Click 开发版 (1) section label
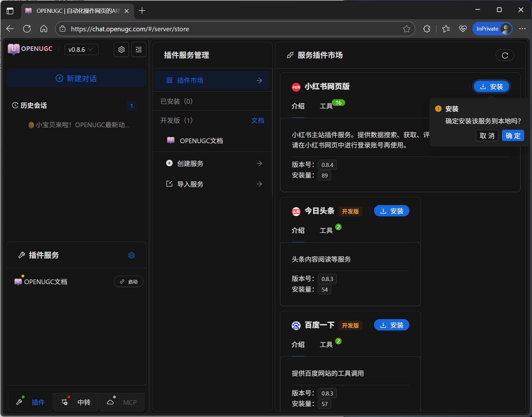Image resolution: width=532 pixels, height=417 pixels. click(x=176, y=120)
